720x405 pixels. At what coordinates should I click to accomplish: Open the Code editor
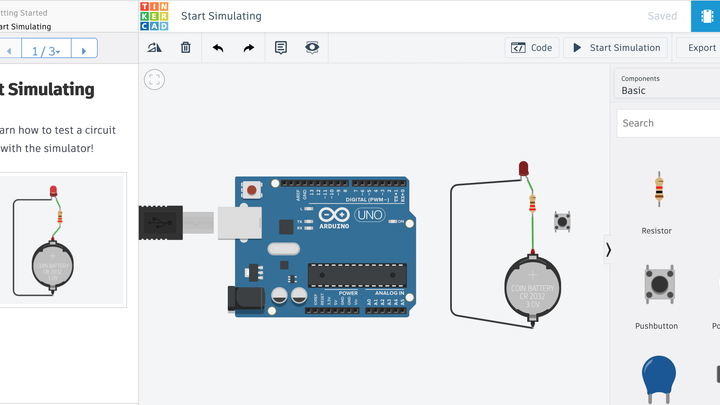coord(532,48)
